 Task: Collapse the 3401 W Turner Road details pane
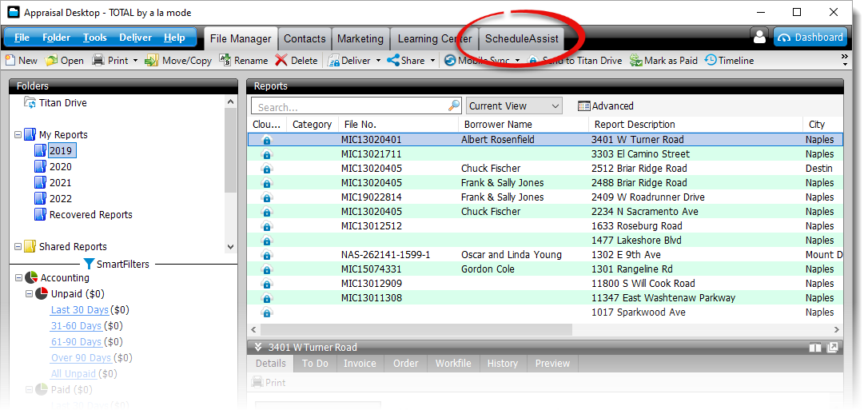click(x=257, y=348)
